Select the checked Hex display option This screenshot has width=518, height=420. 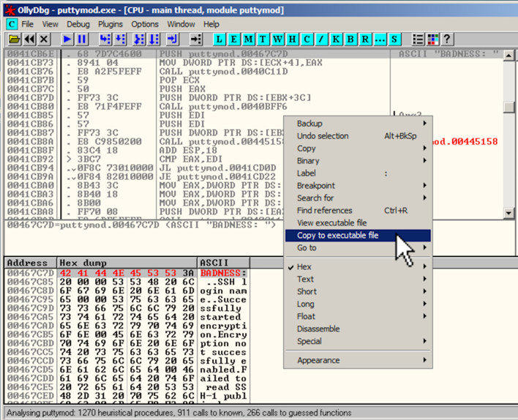coord(304,267)
